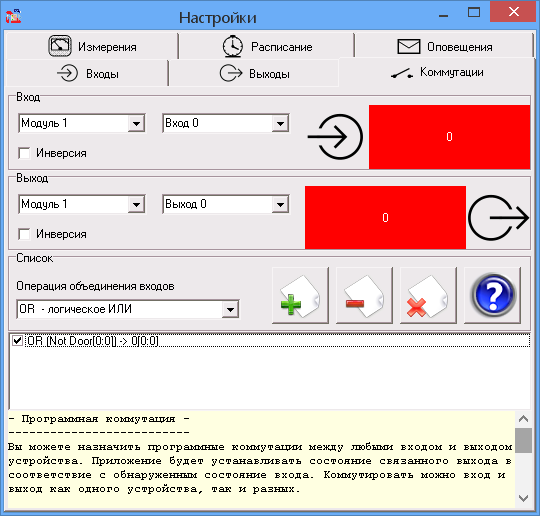Switch to the Расписание tab
Screen dimensions: 540x516
click(267, 46)
